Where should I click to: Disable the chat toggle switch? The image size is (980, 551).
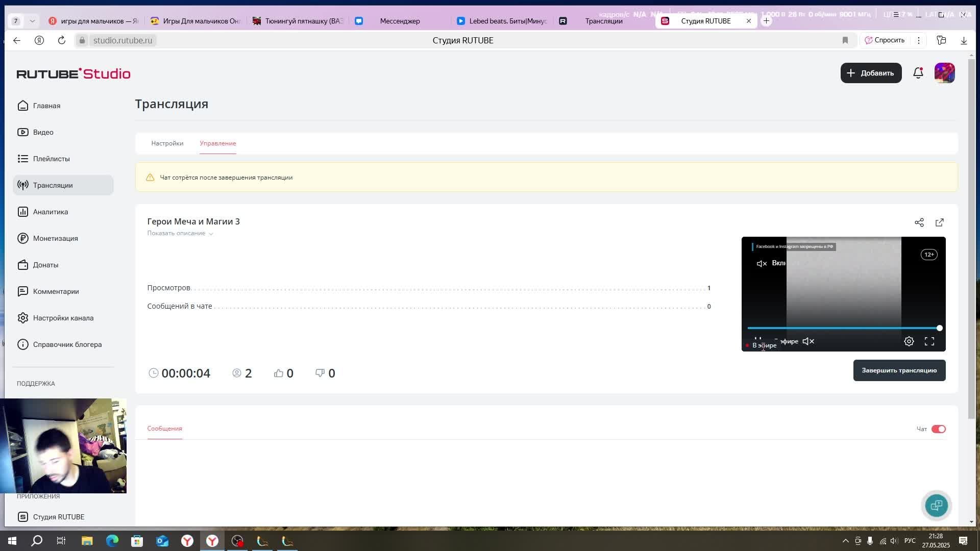tap(938, 429)
